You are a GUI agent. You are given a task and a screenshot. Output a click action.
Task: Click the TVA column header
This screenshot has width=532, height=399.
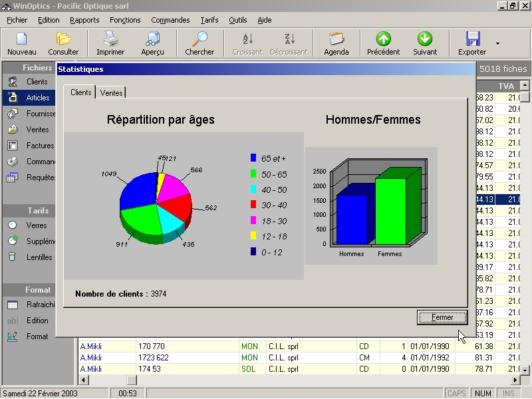506,86
